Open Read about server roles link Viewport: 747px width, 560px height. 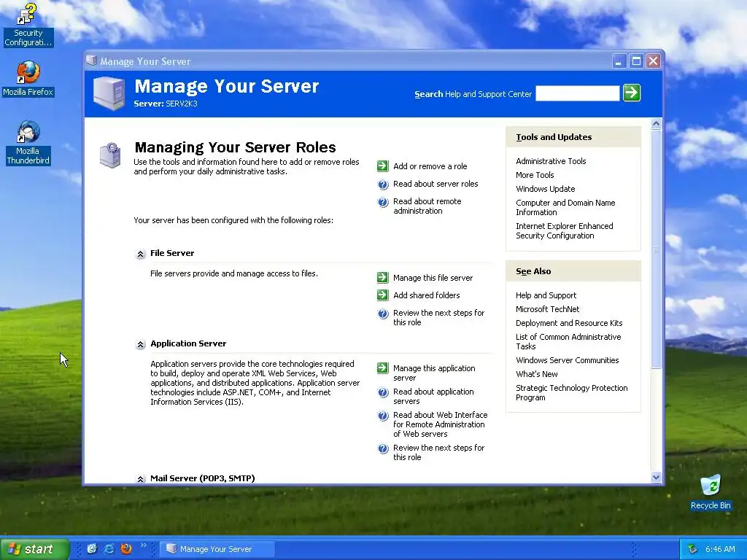click(x=436, y=184)
